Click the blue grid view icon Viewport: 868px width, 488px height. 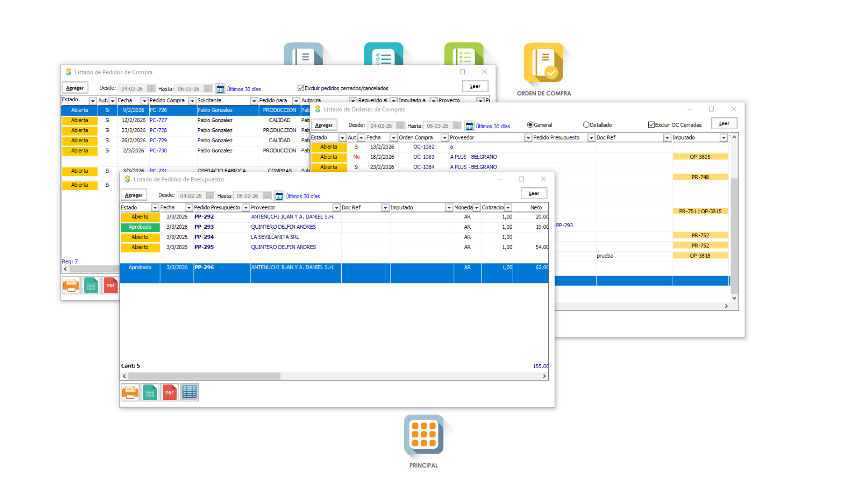(189, 392)
